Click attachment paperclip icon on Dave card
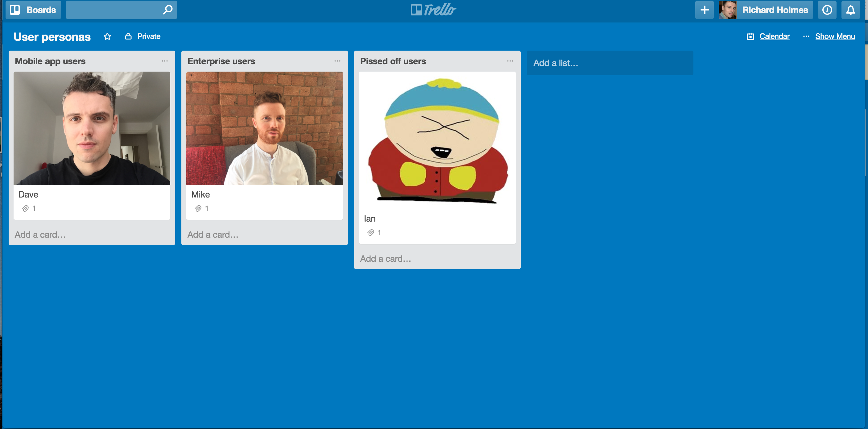Image resolution: width=868 pixels, height=429 pixels. point(25,208)
